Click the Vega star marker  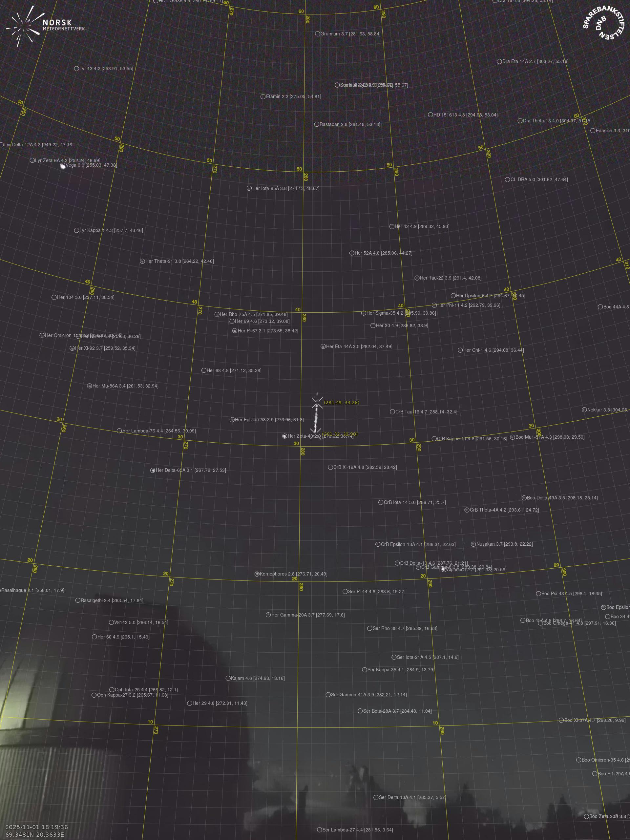63,166
